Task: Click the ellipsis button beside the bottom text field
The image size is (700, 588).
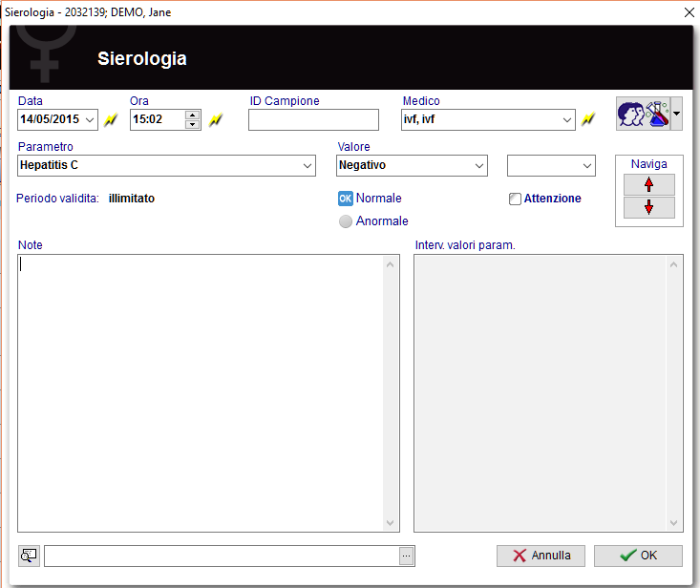Action: (x=406, y=556)
